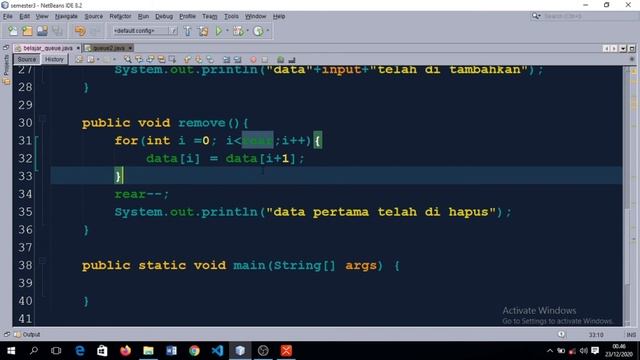Viewport: 640px width, 360px height.
Task: Click the New Project toolbar icon
Action: click(27, 31)
